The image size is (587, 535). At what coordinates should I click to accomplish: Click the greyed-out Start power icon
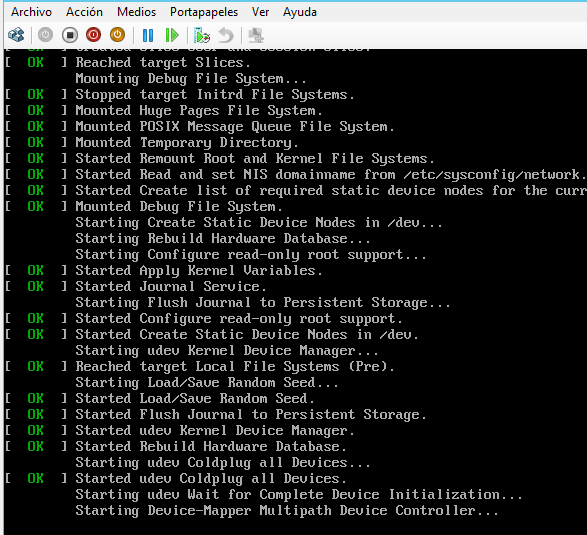46,35
